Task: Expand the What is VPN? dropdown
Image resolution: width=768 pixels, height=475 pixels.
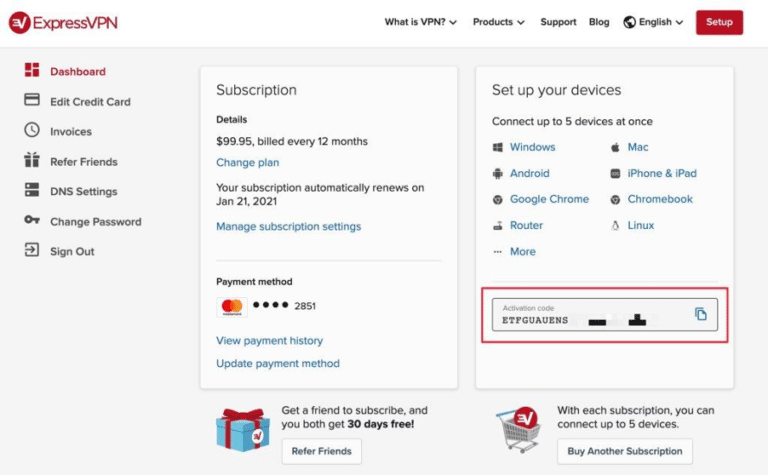Action: click(x=420, y=22)
